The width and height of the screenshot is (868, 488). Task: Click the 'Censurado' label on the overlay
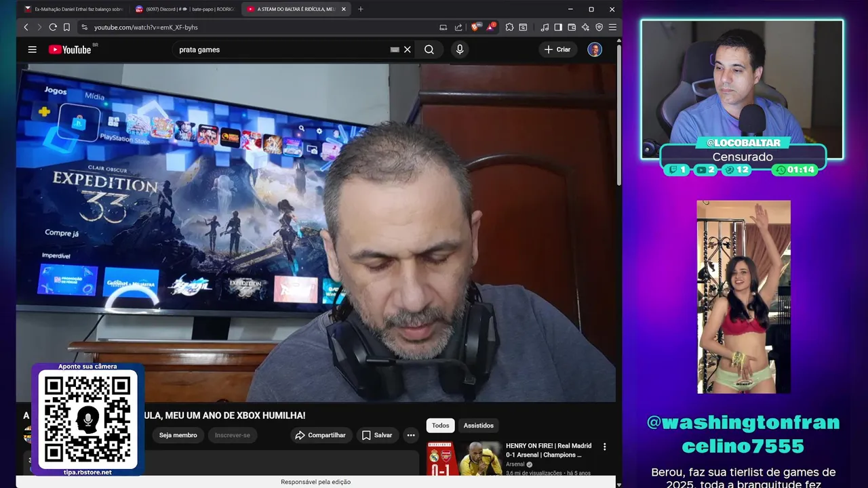[743, 157]
